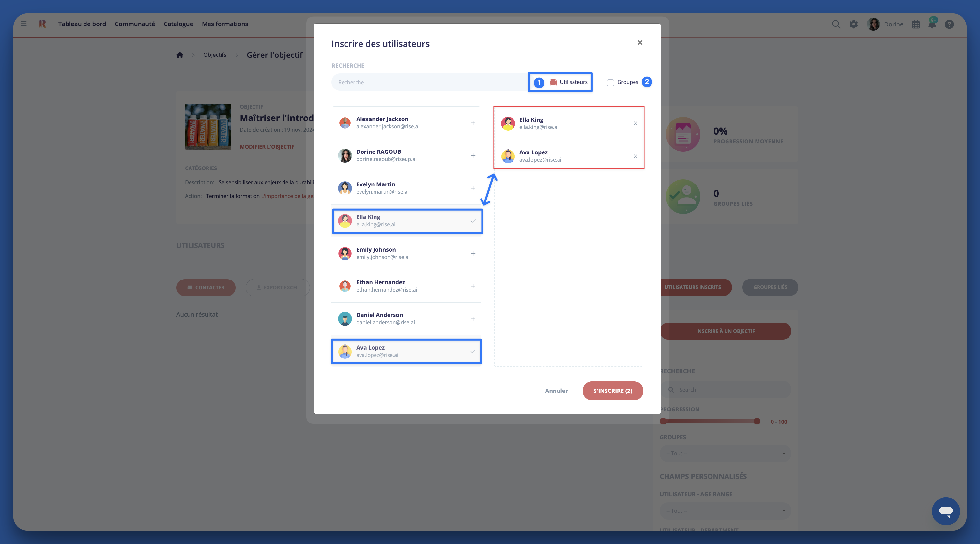
Task: Open the Utilisateur Age Range dropdown
Action: click(x=726, y=511)
